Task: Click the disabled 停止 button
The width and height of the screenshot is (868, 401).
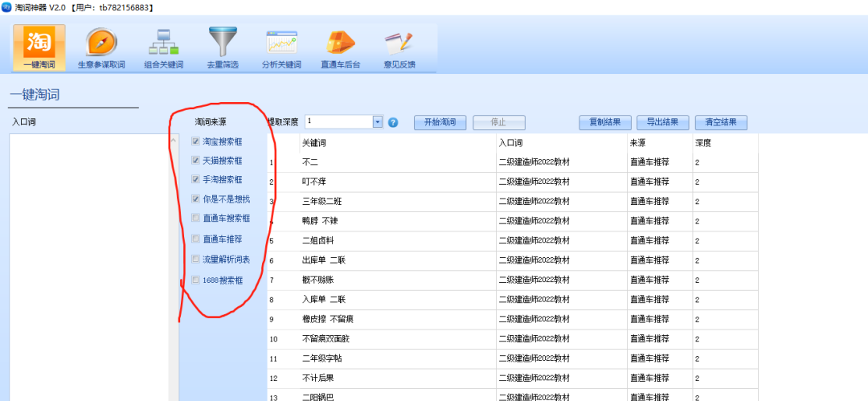Action: coord(499,122)
